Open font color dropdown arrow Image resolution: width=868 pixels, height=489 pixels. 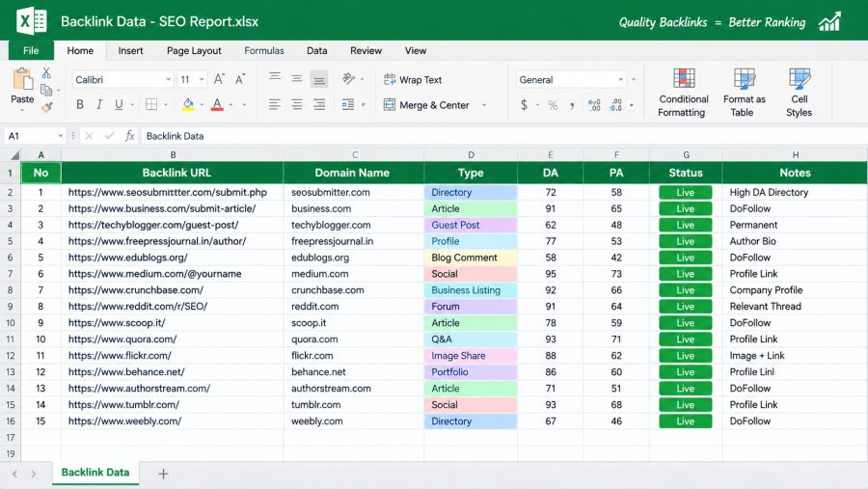tap(231, 105)
